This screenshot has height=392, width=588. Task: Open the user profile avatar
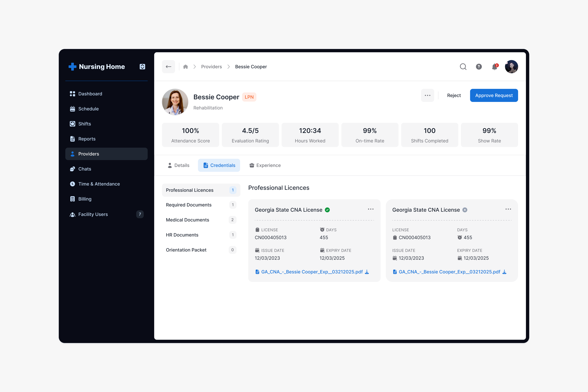(x=511, y=66)
